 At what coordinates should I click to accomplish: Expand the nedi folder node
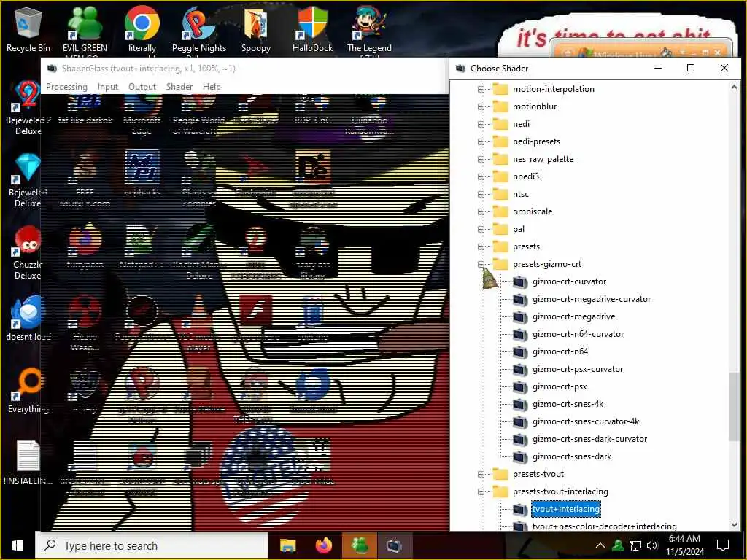click(x=481, y=124)
